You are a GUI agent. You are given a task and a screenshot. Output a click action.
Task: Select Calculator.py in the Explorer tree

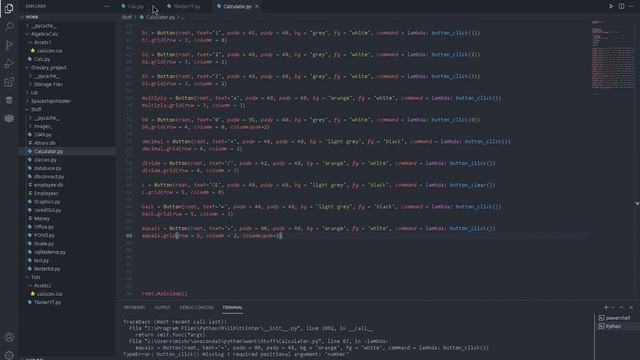point(48,151)
